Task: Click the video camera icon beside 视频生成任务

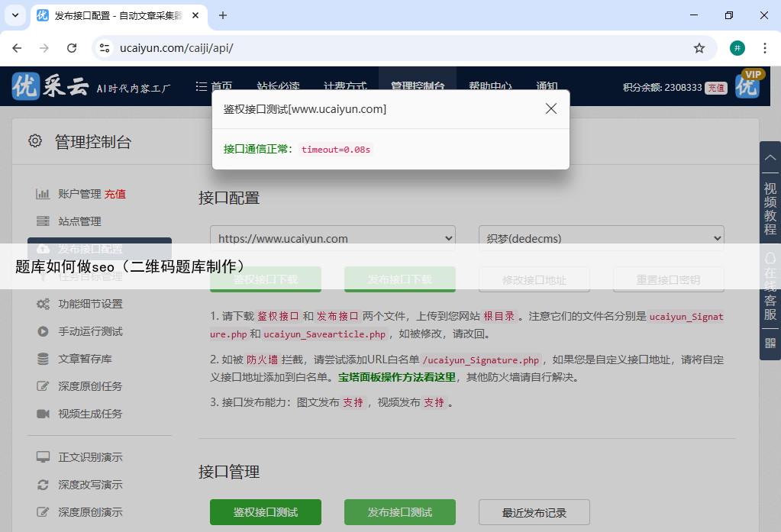Action: (x=43, y=414)
